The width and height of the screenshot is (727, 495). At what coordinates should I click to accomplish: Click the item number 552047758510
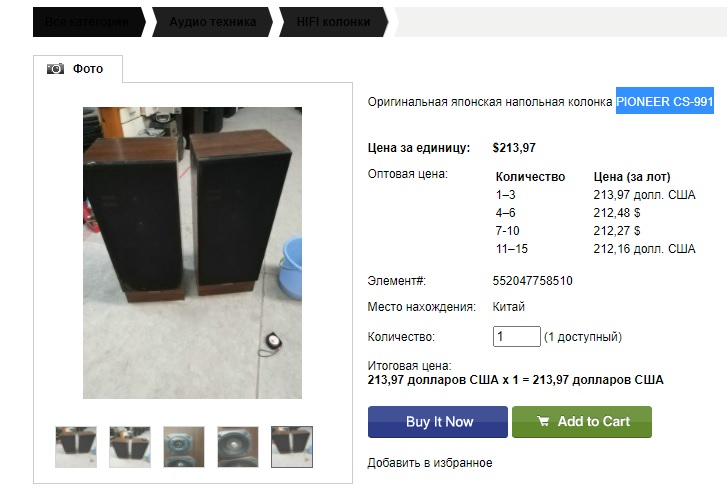pos(532,281)
